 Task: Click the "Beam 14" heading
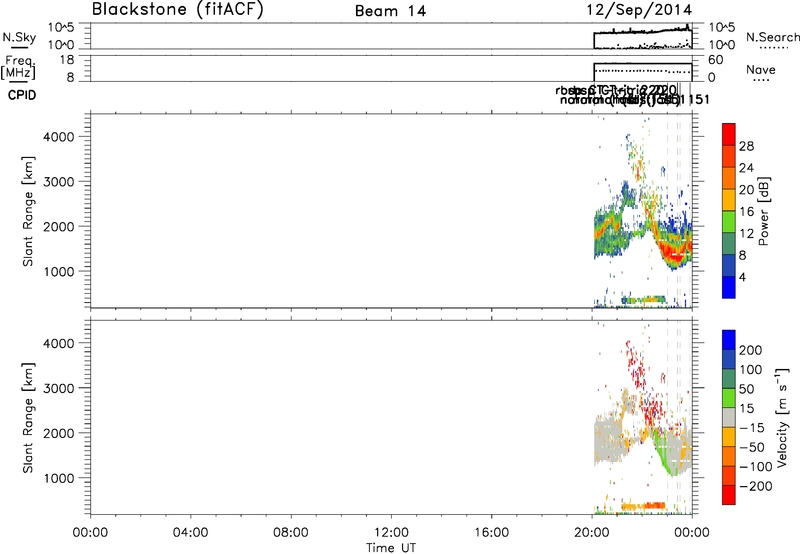tap(390, 11)
